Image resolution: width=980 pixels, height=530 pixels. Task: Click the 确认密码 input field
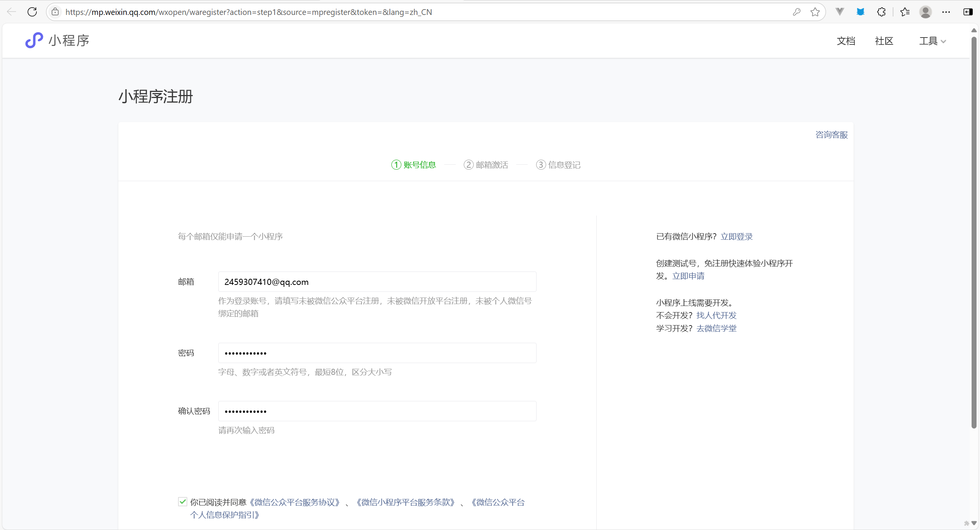pyautogui.click(x=377, y=411)
